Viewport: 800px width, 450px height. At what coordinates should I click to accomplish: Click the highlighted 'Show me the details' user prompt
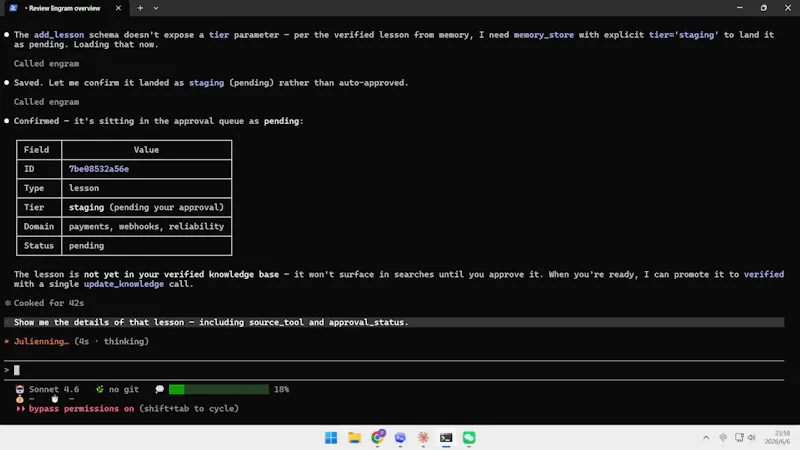394,322
